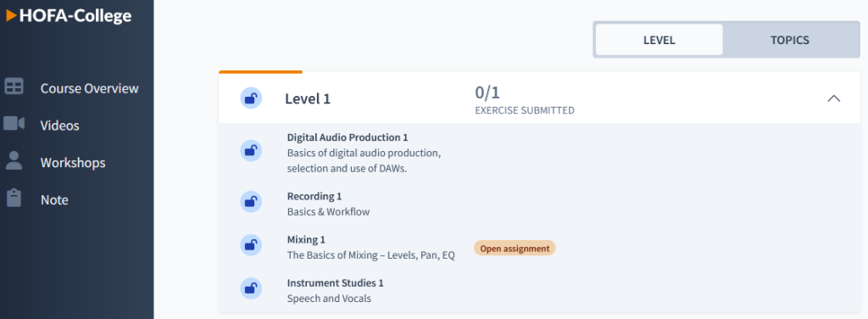Click the Note clipboard icon
The image size is (868, 319).
[14, 198]
